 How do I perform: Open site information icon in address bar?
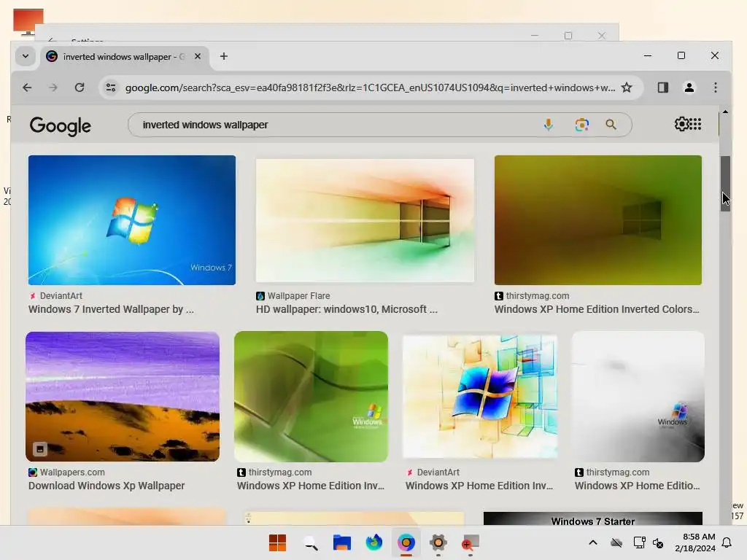pyautogui.click(x=111, y=87)
